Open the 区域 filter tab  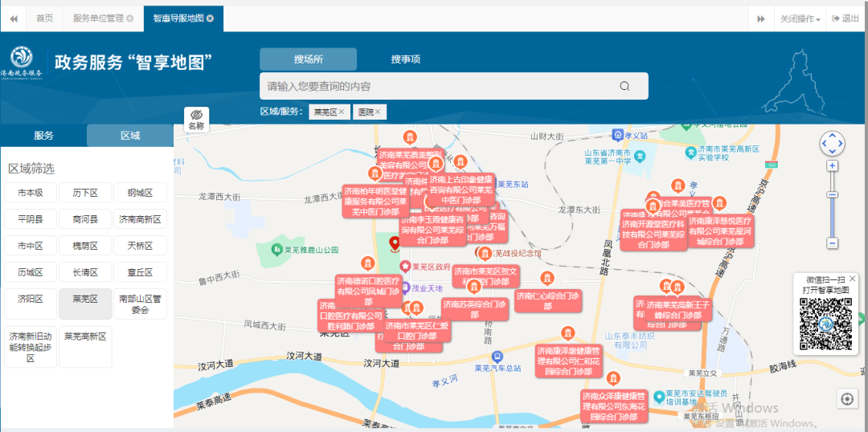pyautogui.click(x=130, y=136)
